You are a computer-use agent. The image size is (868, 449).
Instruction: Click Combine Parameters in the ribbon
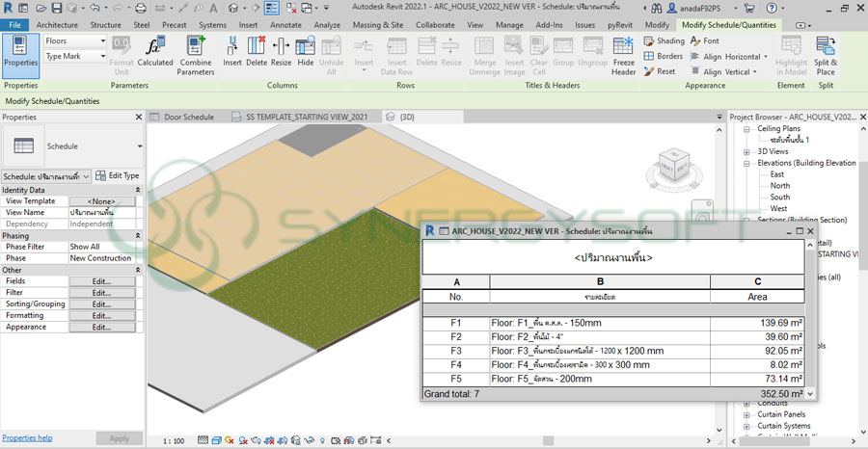[x=196, y=54]
